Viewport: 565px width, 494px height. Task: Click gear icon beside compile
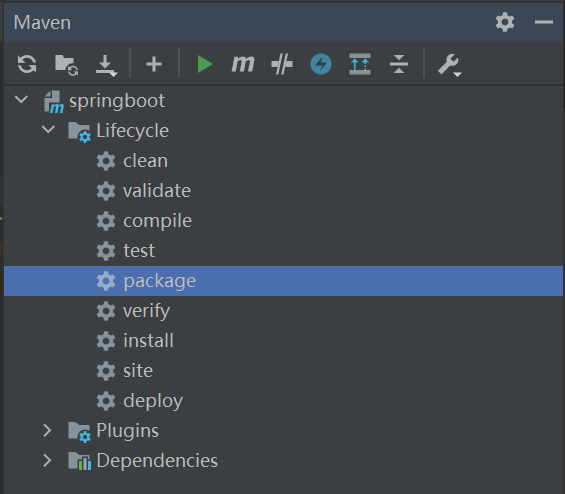pyautogui.click(x=106, y=221)
